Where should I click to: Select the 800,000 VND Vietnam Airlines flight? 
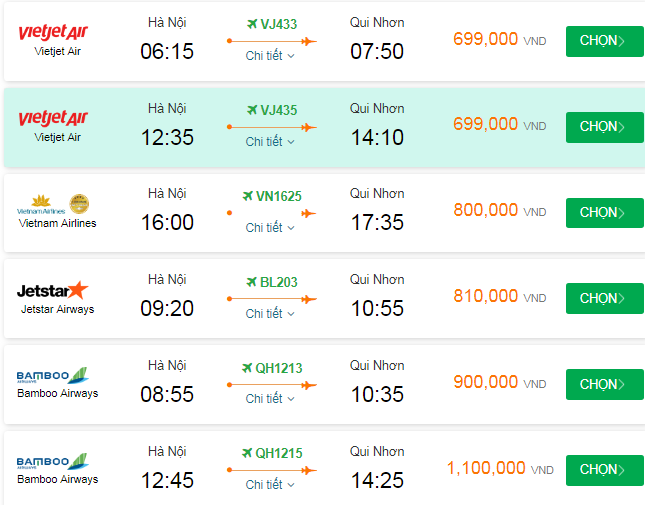coord(604,213)
